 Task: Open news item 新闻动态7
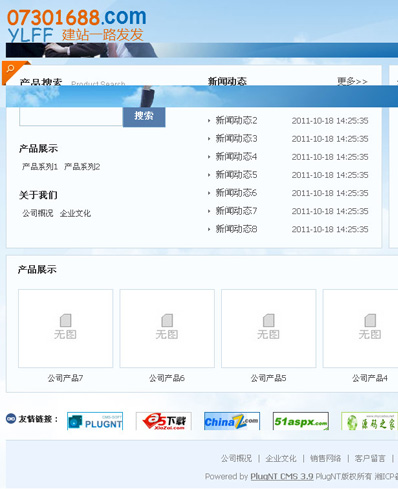click(236, 211)
